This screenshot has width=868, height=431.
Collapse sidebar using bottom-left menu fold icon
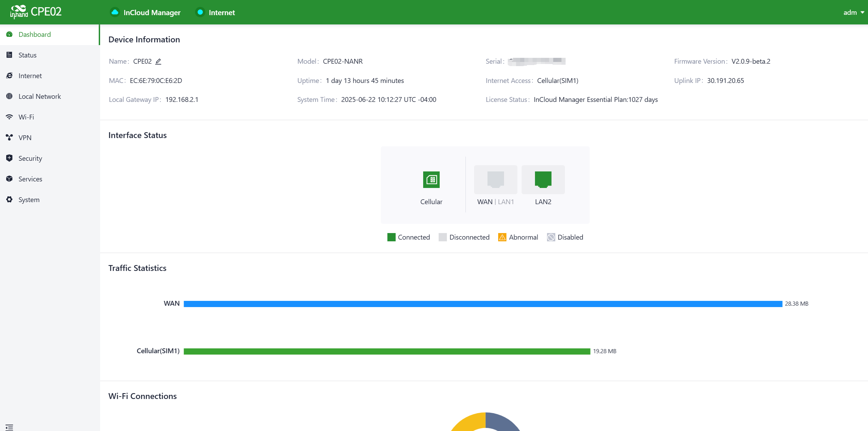coord(9,427)
